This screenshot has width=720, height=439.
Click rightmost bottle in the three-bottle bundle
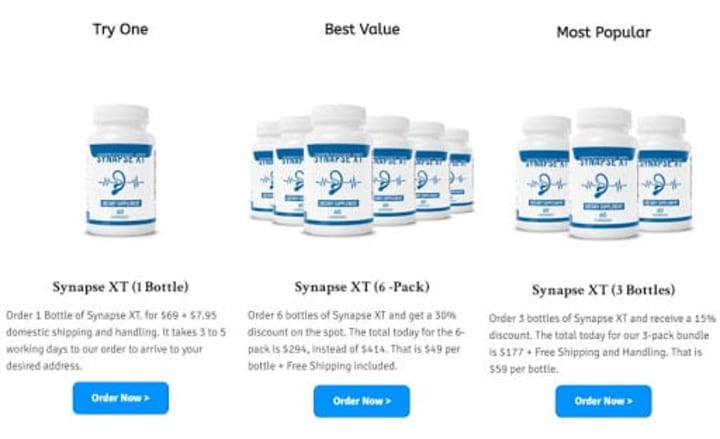665,173
